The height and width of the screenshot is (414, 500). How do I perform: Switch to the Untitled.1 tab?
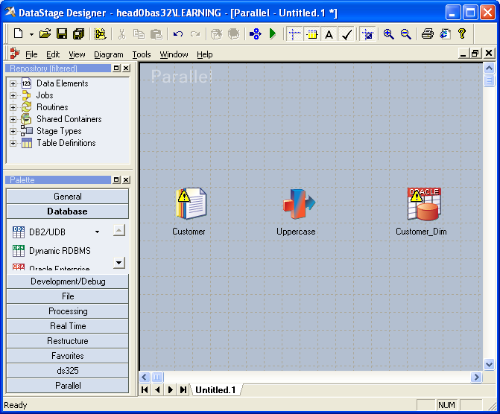215,390
